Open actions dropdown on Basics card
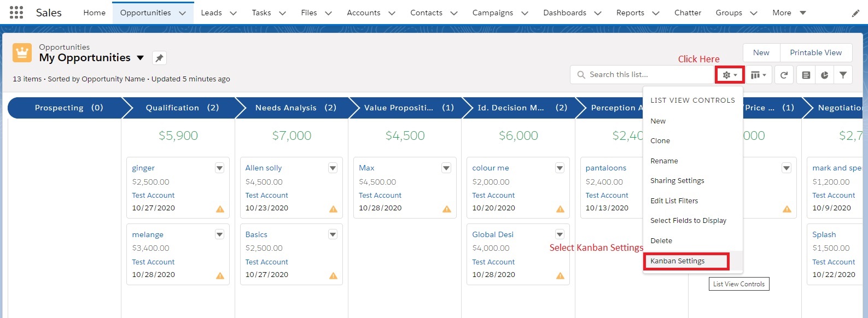The image size is (868, 318). (x=333, y=234)
